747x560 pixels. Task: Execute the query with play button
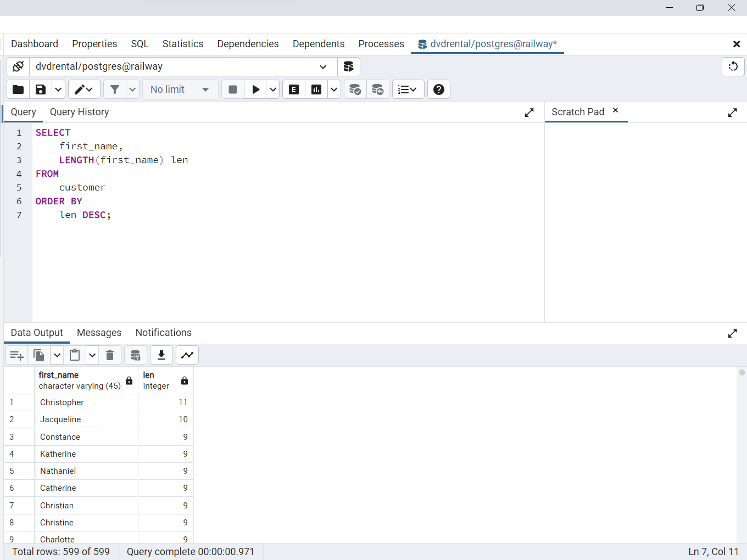pos(255,89)
